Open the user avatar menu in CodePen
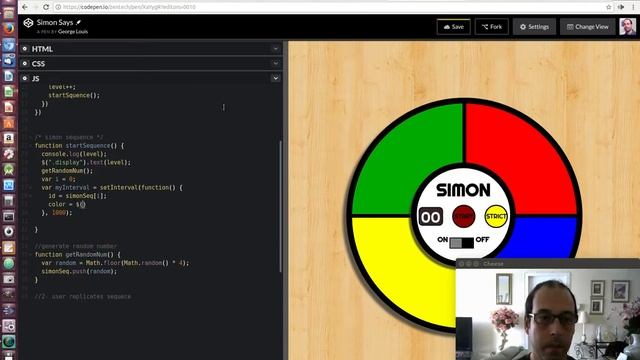640x360 pixels. 627,27
